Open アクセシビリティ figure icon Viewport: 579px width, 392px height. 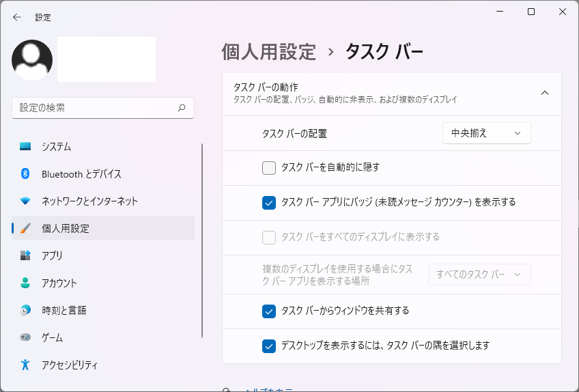pos(25,365)
